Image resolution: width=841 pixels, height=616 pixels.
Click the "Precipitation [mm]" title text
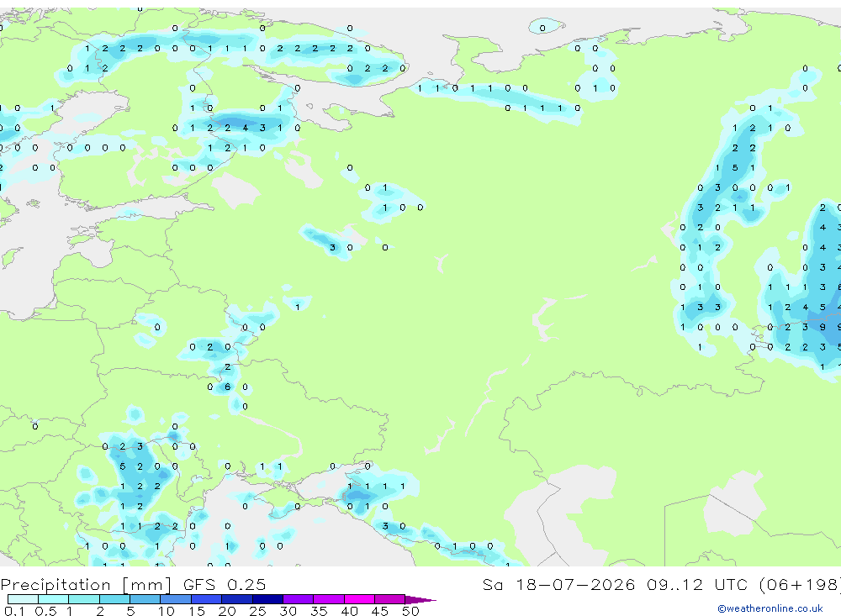tap(86, 584)
